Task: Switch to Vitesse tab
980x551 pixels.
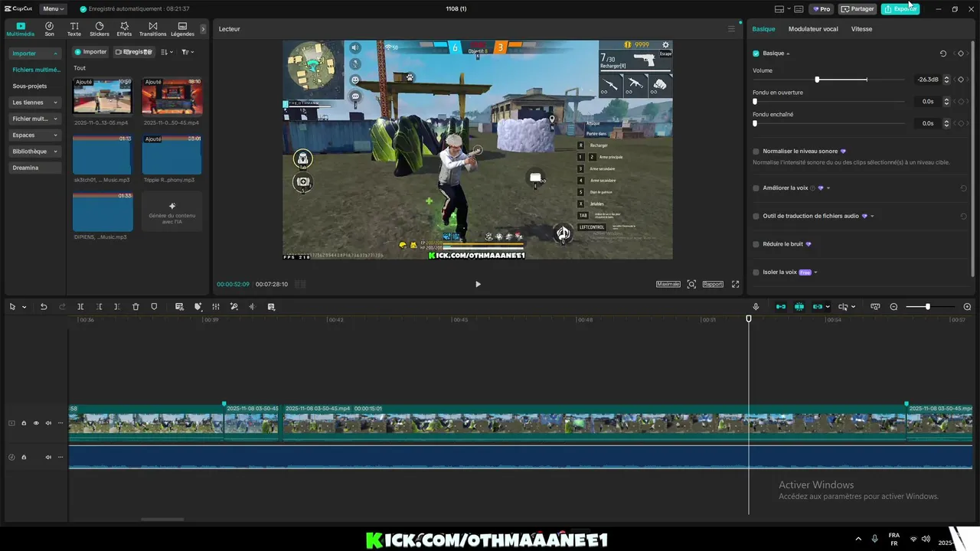Action: pos(861,29)
